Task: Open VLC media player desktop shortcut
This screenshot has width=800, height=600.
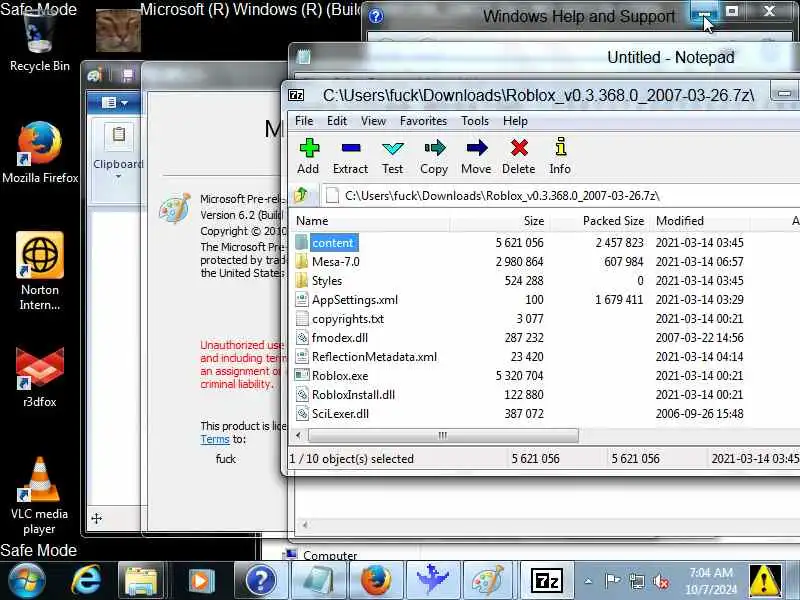Action: click(40, 496)
